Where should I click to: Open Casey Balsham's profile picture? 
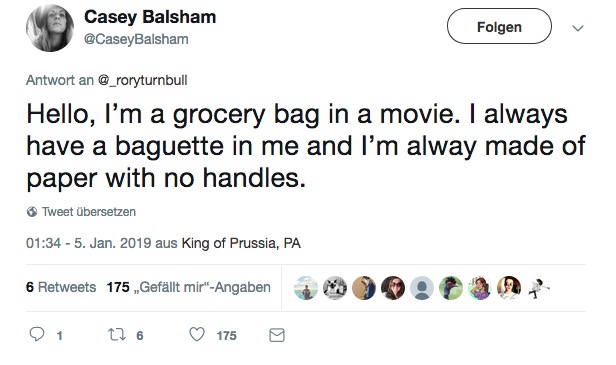click(x=50, y=28)
